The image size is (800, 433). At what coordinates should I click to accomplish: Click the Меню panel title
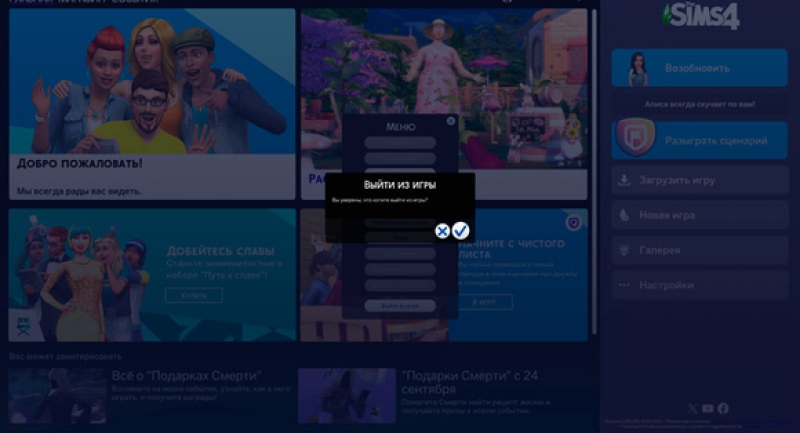(x=400, y=127)
